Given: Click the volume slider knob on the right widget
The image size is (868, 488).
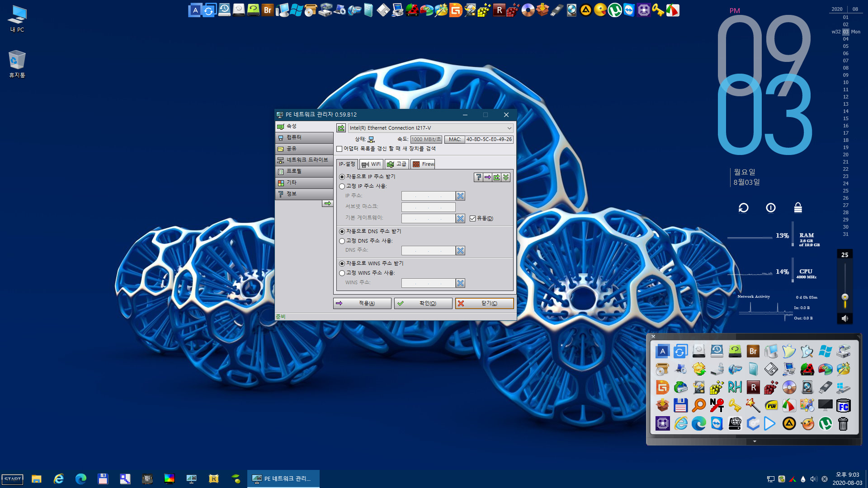Looking at the screenshot, I should [844, 297].
